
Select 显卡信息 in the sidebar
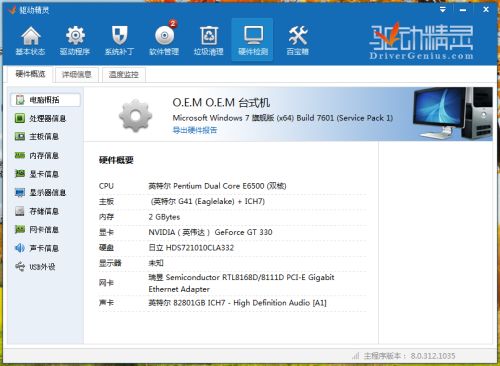point(44,174)
